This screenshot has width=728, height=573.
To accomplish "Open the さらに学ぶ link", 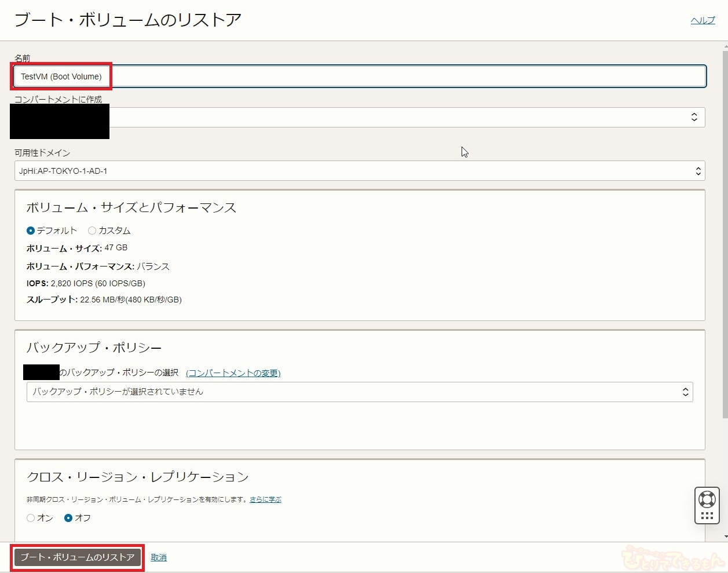I will (x=265, y=499).
